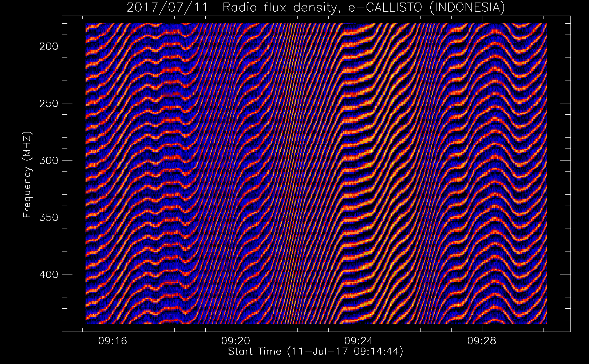
Task: Click the 09:24 time tick label
Action: click(x=359, y=341)
